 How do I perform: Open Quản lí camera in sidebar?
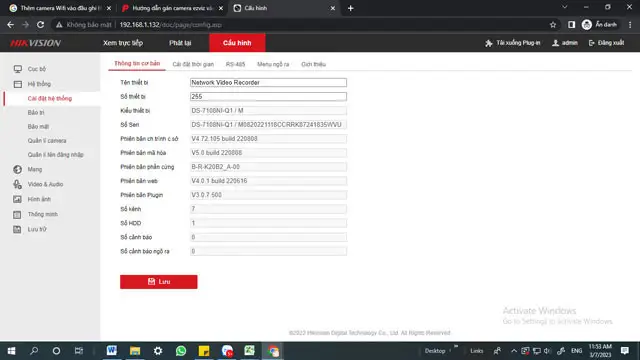coord(47,141)
